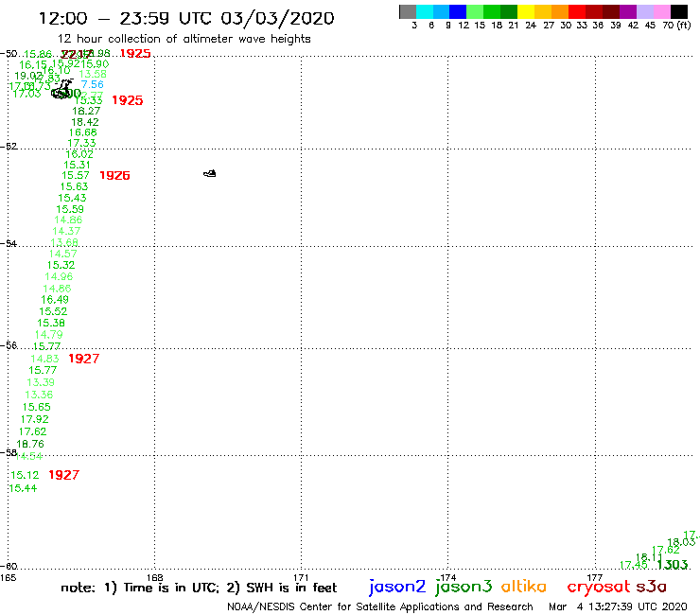Click the purple swatch above 42
This screenshot has width=700, height=615.
tap(628, 11)
